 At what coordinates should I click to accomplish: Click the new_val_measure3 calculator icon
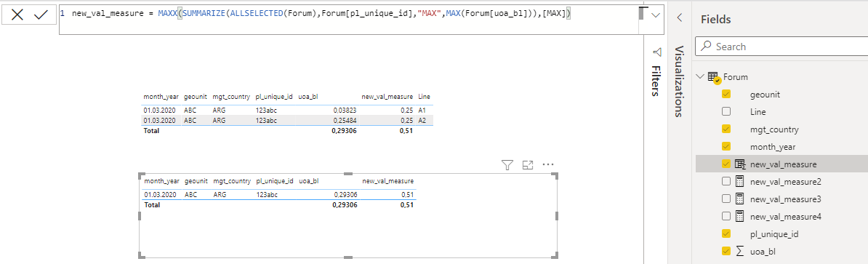tap(740, 199)
